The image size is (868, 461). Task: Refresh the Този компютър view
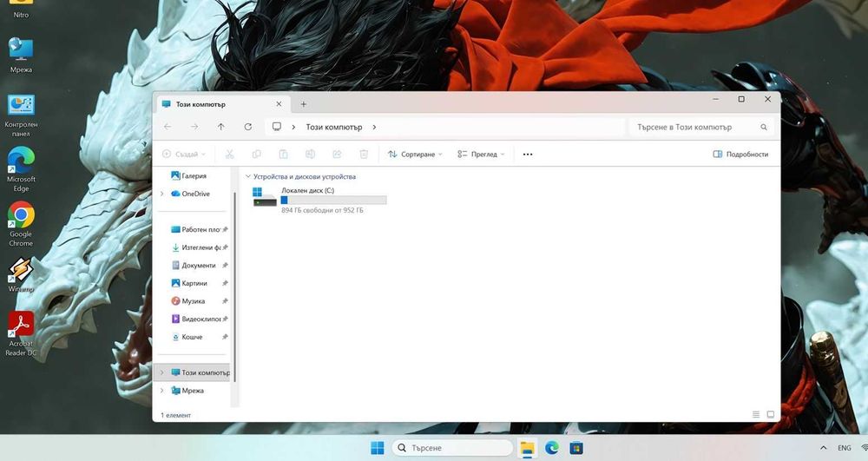[248, 127]
